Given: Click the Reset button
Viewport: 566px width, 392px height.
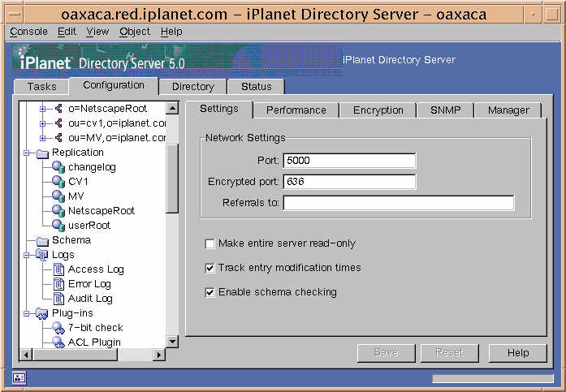Looking at the screenshot, I should pos(449,352).
